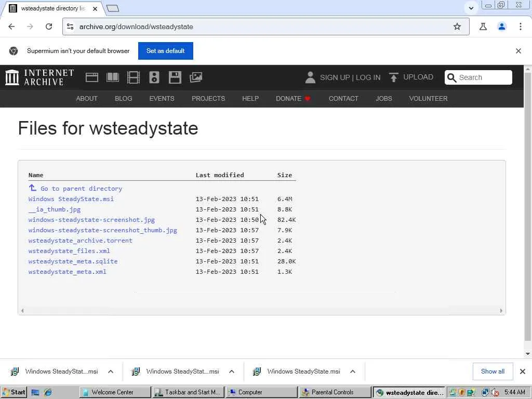
Task: Expand options for Windows SteadyState.msi download
Action: pos(353,371)
